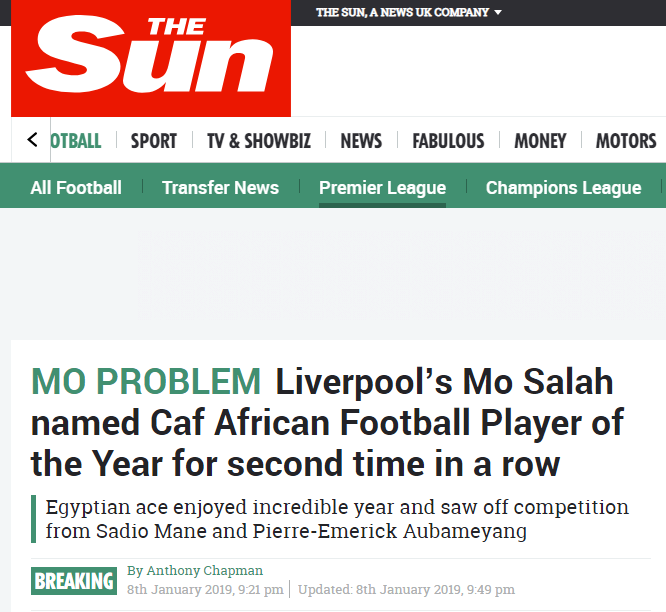Click the article subheading about Egyptian ace
This screenshot has width=666, height=612.
pyautogui.click(x=337, y=519)
